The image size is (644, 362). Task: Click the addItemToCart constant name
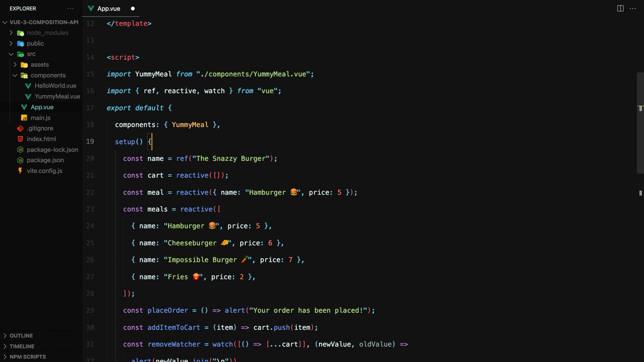tap(174, 327)
